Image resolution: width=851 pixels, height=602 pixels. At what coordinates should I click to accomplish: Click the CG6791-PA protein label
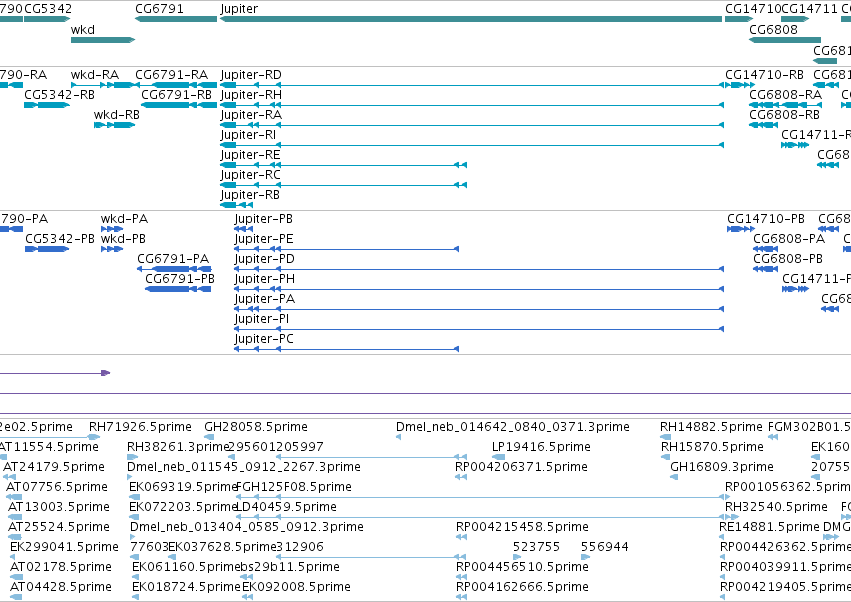coord(173,259)
